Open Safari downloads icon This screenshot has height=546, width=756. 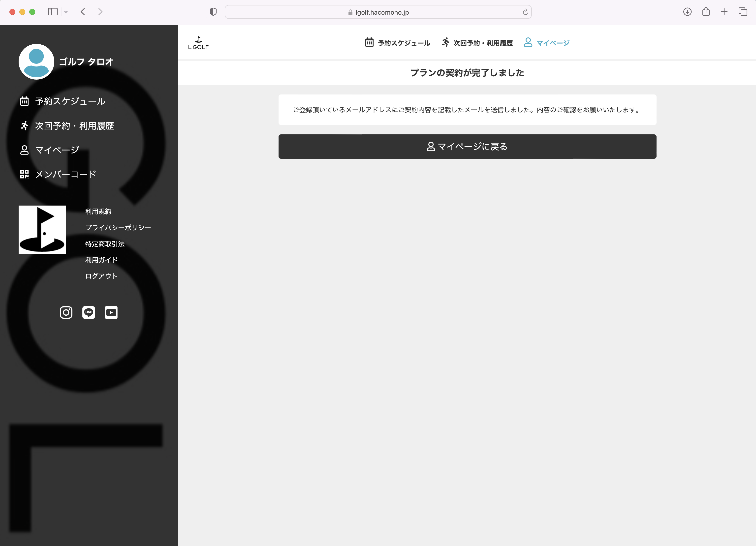tap(687, 12)
